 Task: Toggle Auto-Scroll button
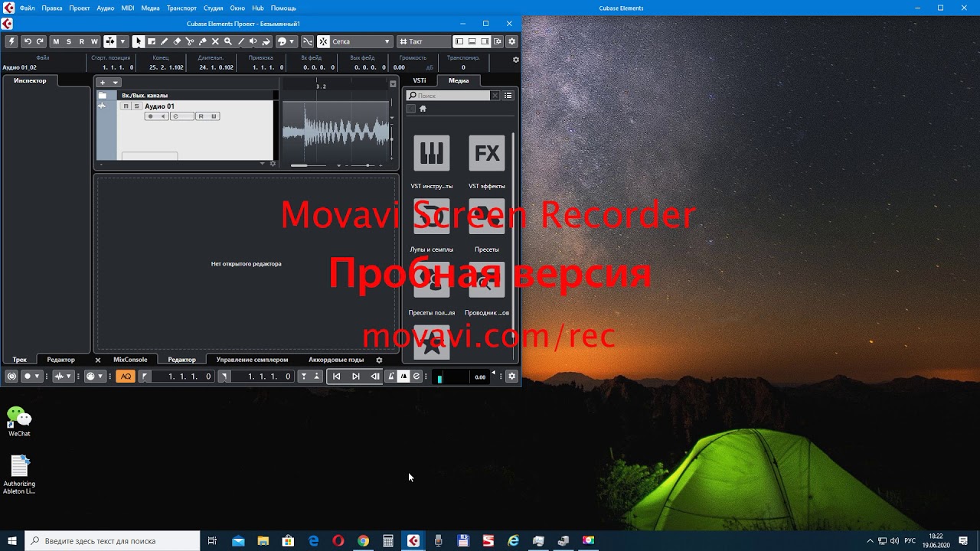[110, 41]
